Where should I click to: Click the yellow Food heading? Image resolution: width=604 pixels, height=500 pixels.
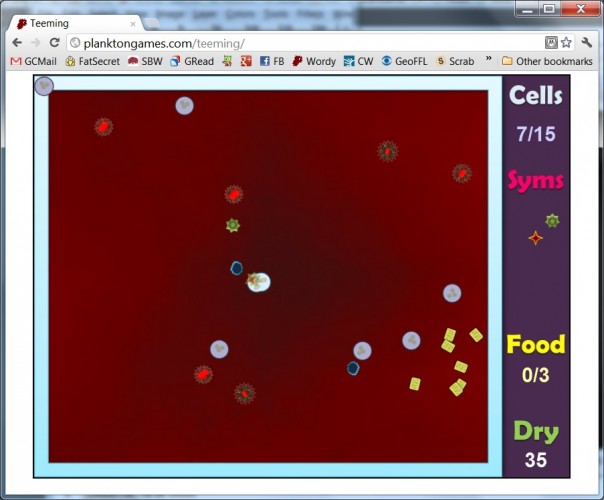click(x=536, y=344)
